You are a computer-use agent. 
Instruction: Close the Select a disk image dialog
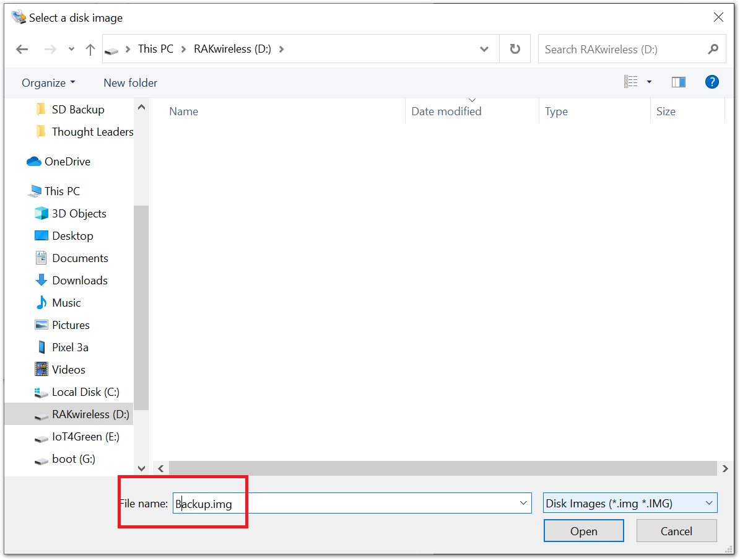pyautogui.click(x=718, y=17)
